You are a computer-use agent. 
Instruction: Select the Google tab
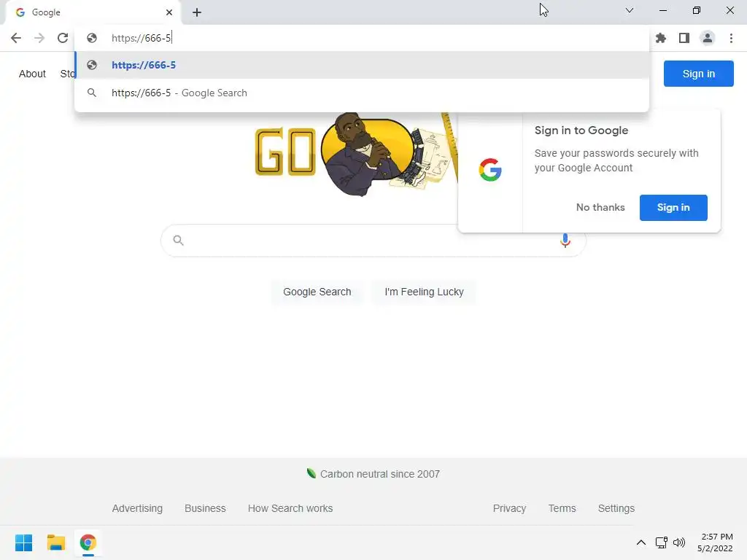point(93,12)
